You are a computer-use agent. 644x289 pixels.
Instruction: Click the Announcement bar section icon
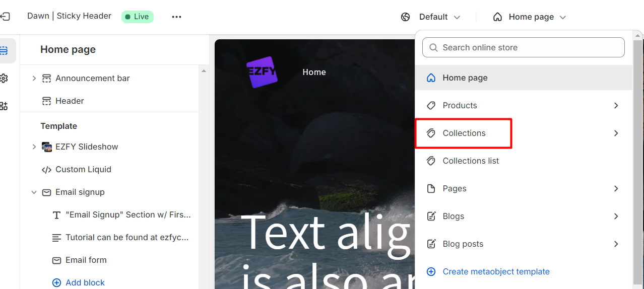tap(46, 78)
